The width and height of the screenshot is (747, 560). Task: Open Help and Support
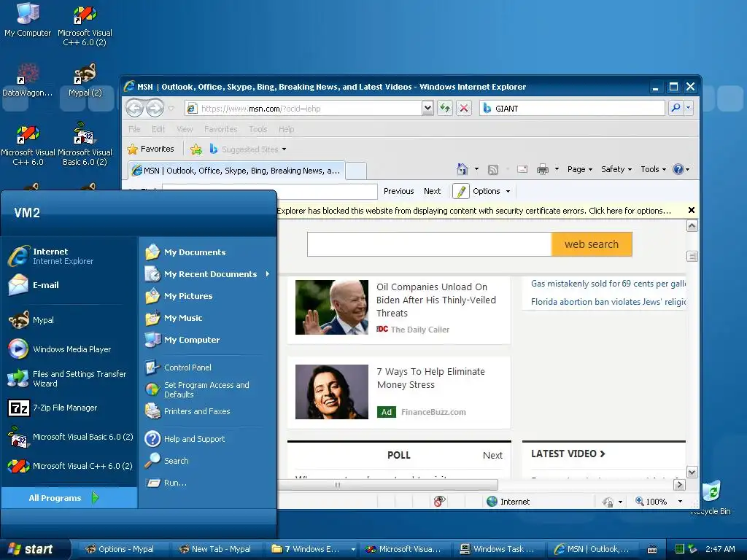pos(207,438)
